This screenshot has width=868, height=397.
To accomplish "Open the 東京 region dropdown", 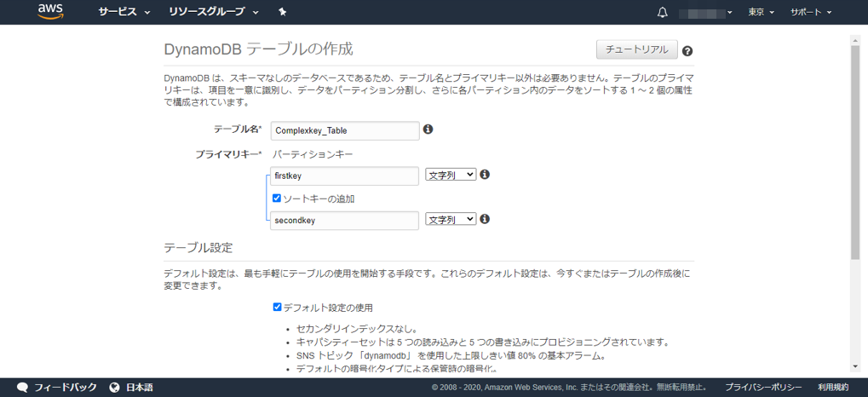I will pos(762,12).
